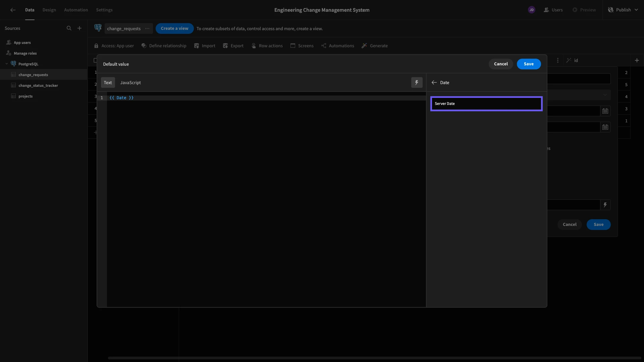Open second calendar date picker icon
This screenshot has height=362, width=644.
(605, 127)
